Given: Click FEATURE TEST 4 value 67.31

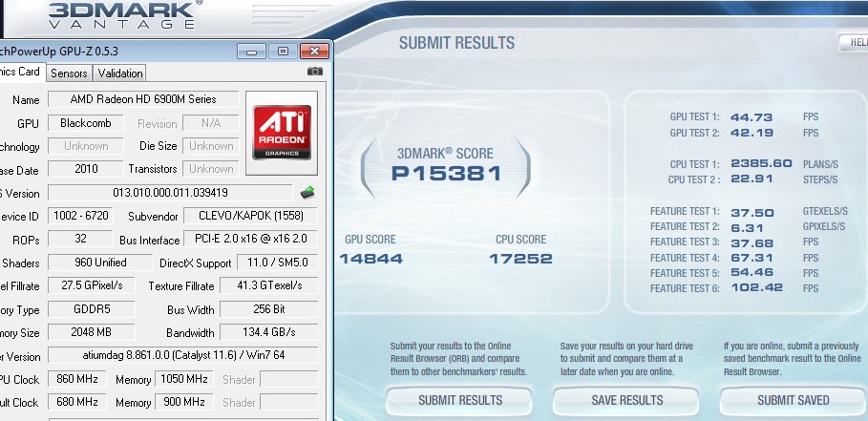Looking at the screenshot, I should [x=752, y=258].
